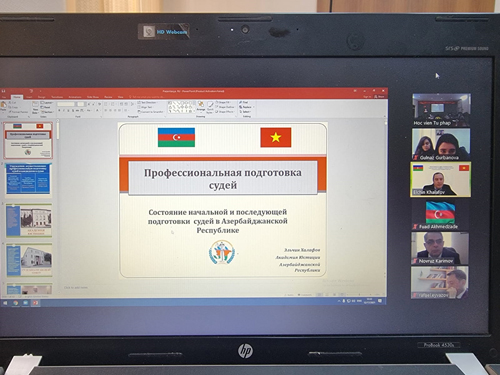This screenshot has height=375, width=500.
Task: Open the font name combo box
Action: coord(66,104)
